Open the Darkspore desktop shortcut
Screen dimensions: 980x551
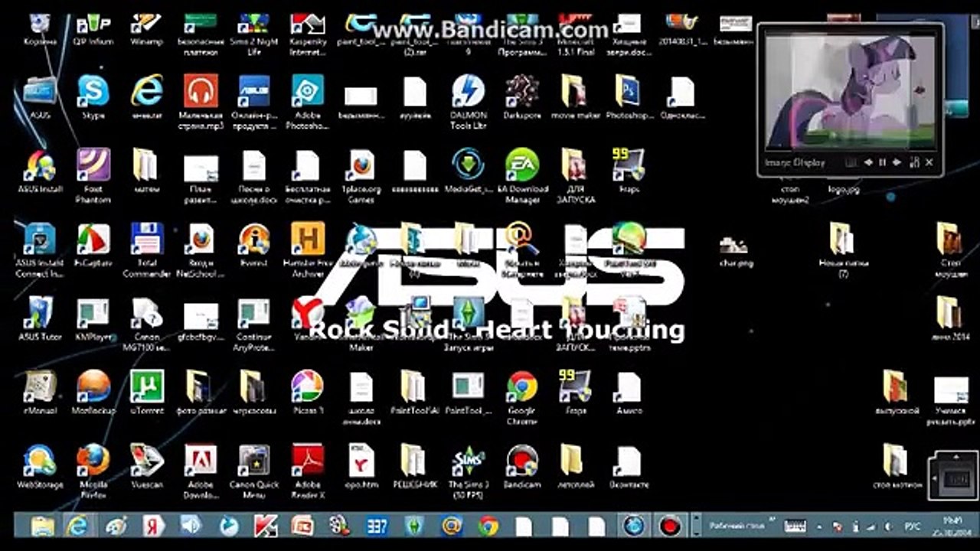(522, 97)
